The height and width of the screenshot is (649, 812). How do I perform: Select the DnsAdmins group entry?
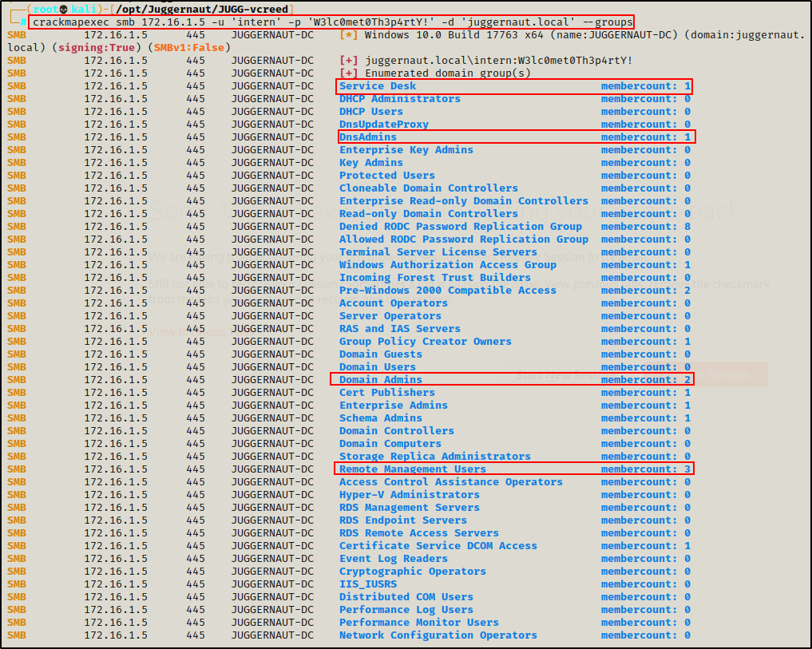[367, 137]
